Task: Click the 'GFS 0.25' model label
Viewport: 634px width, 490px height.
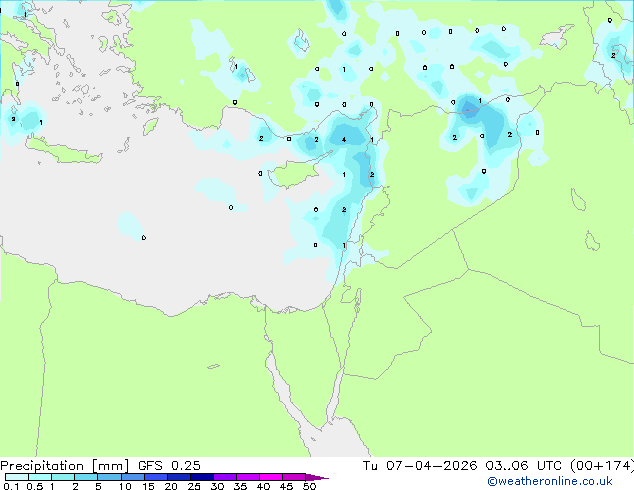Action: [x=169, y=466]
